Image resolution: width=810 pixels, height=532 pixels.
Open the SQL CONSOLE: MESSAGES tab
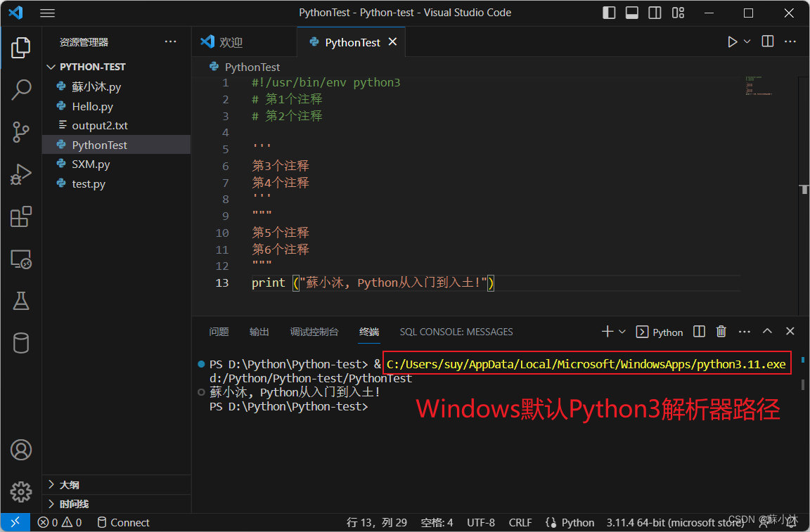(456, 332)
